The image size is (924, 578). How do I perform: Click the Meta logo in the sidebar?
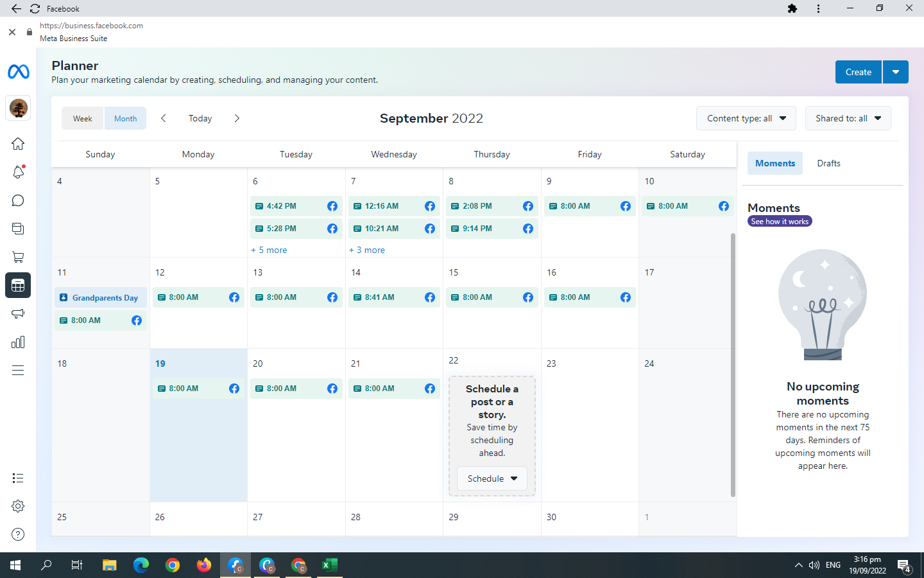click(18, 71)
